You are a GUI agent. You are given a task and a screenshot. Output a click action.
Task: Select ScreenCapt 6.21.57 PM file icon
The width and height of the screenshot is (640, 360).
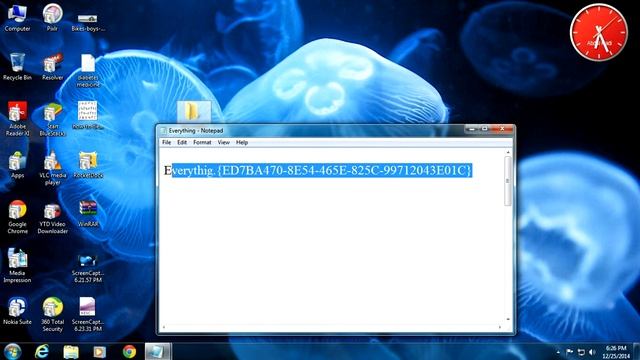pos(88,268)
